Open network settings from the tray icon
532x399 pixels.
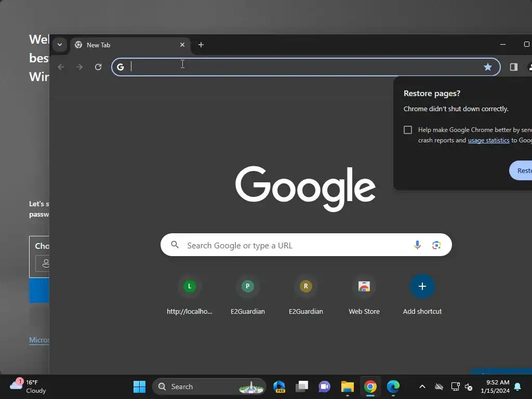point(455,387)
